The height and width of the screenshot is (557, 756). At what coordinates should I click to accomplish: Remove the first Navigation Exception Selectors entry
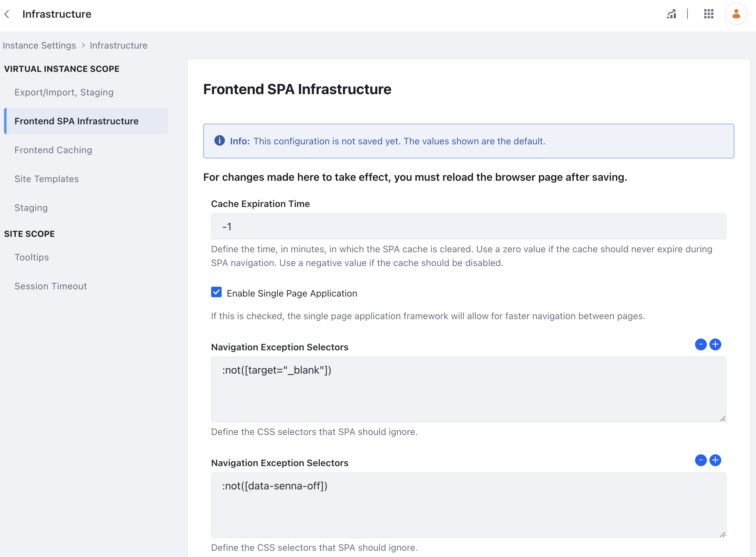point(700,344)
